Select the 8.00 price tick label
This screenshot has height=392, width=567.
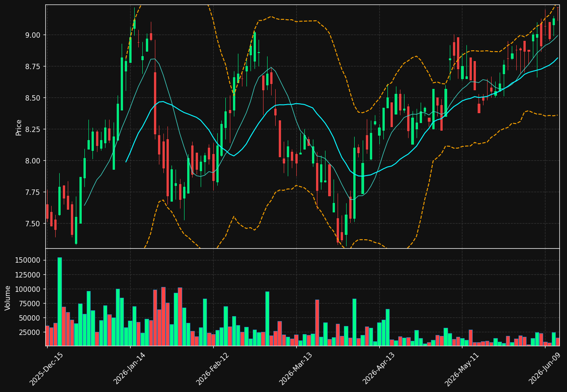pyautogui.click(x=33, y=161)
